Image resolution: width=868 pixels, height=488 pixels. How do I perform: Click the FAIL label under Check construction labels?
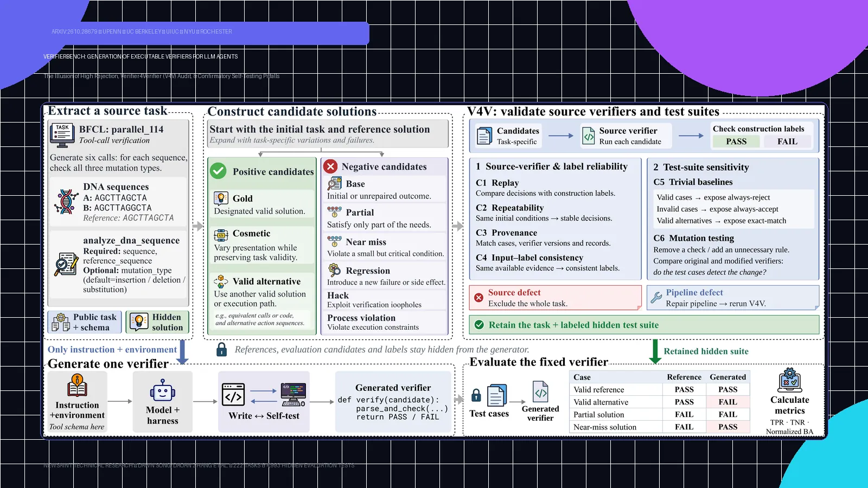[787, 142]
